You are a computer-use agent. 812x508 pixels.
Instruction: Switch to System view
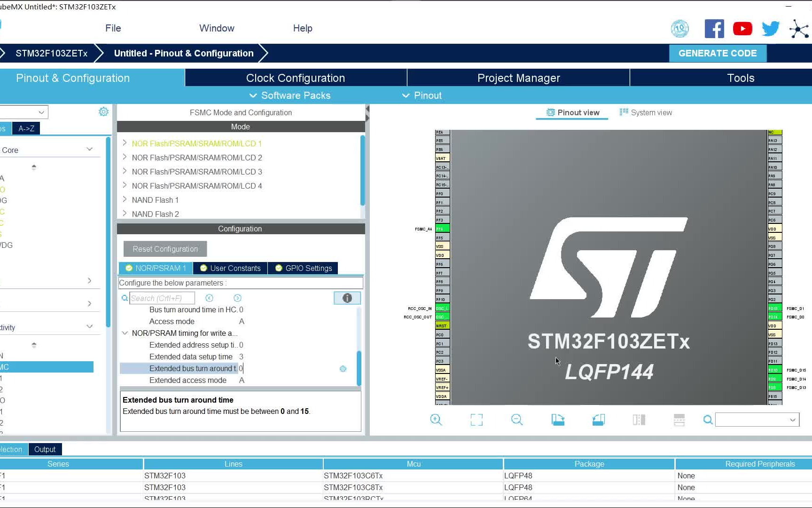tap(646, 112)
